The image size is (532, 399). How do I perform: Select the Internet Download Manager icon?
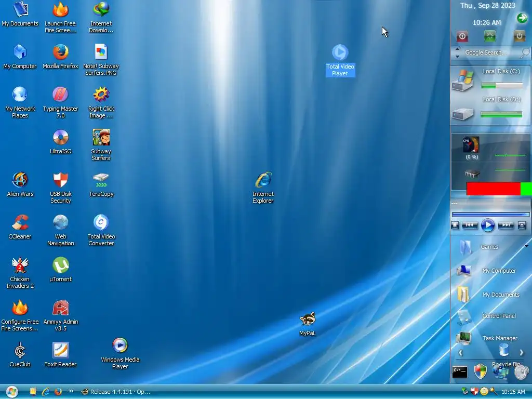pyautogui.click(x=101, y=17)
